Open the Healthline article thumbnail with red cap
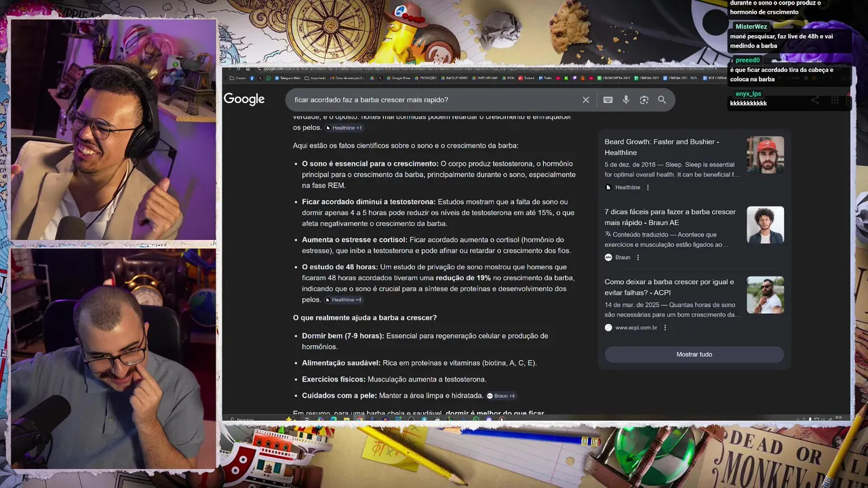Image resolution: width=868 pixels, height=488 pixels. tap(765, 155)
